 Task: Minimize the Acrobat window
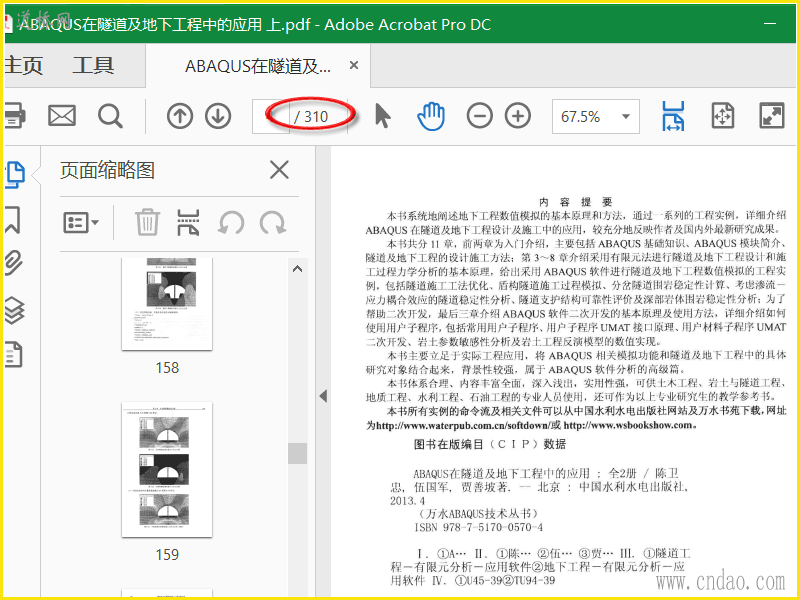(x=770, y=23)
